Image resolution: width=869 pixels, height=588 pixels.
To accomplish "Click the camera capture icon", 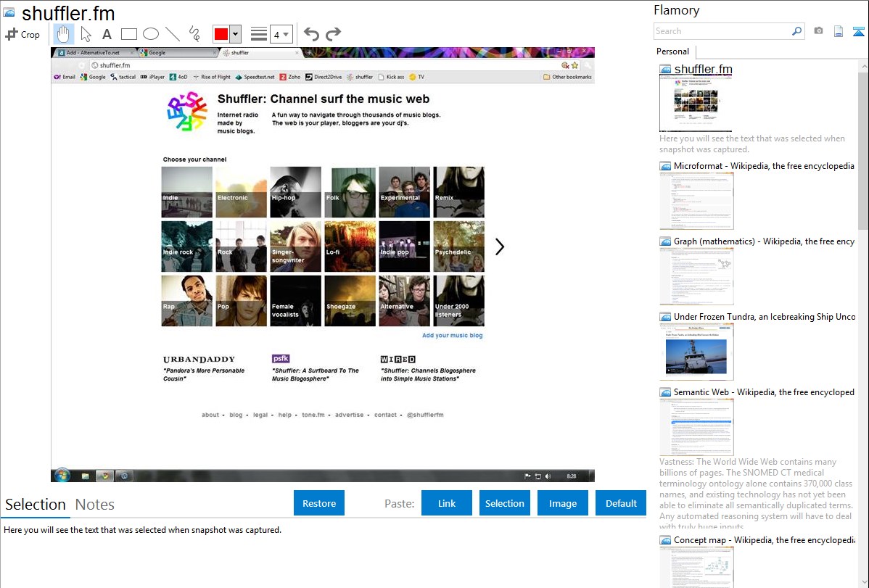I will click(x=818, y=31).
